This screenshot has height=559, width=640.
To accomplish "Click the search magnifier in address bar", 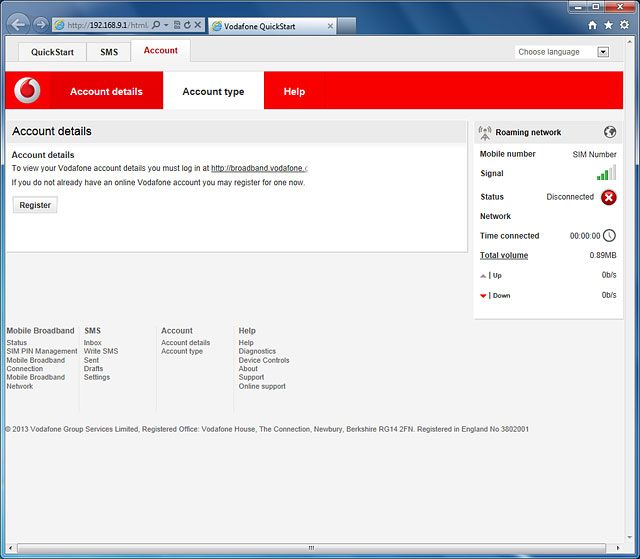I will pyautogui.click(x=156, y=25).
